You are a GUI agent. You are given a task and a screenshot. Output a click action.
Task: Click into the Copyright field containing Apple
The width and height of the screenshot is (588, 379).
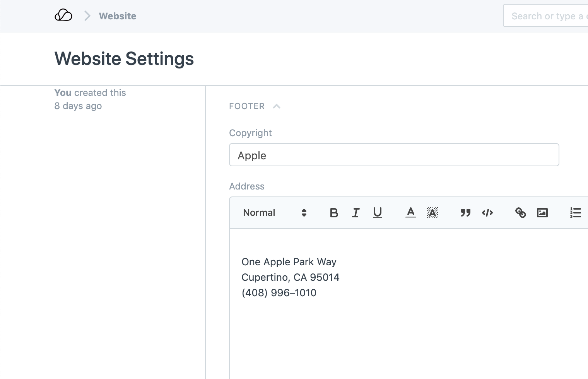(x=394, y=155)
